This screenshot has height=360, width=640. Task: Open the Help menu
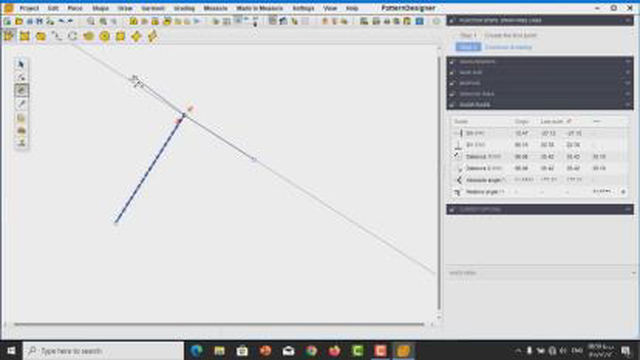click(352, 8)
